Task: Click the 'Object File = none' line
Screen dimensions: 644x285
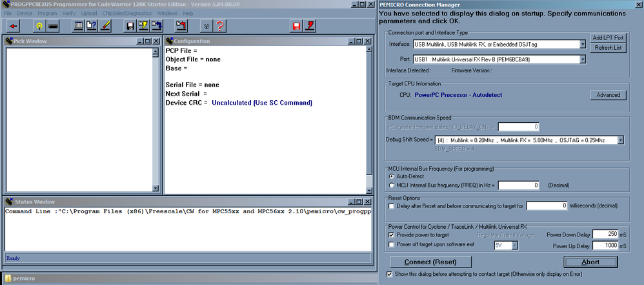Action: click(x=193, y=59)
